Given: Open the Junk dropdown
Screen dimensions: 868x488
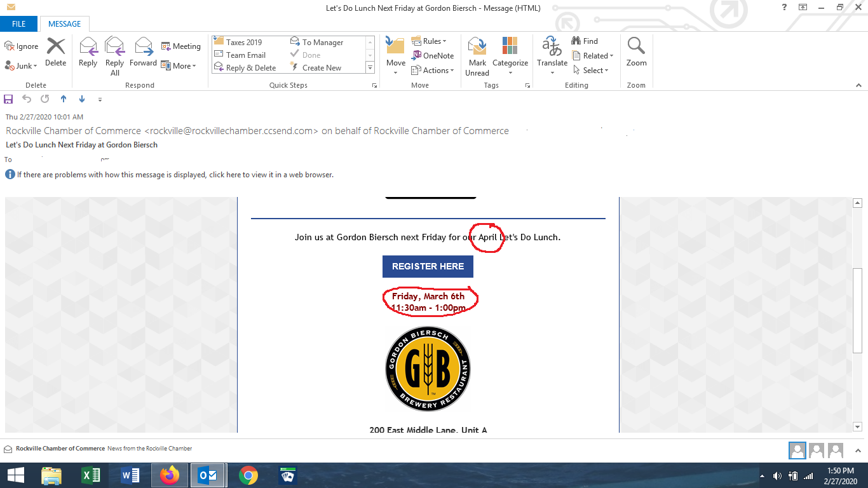Looking at the screenshot, I should (22, 65).
